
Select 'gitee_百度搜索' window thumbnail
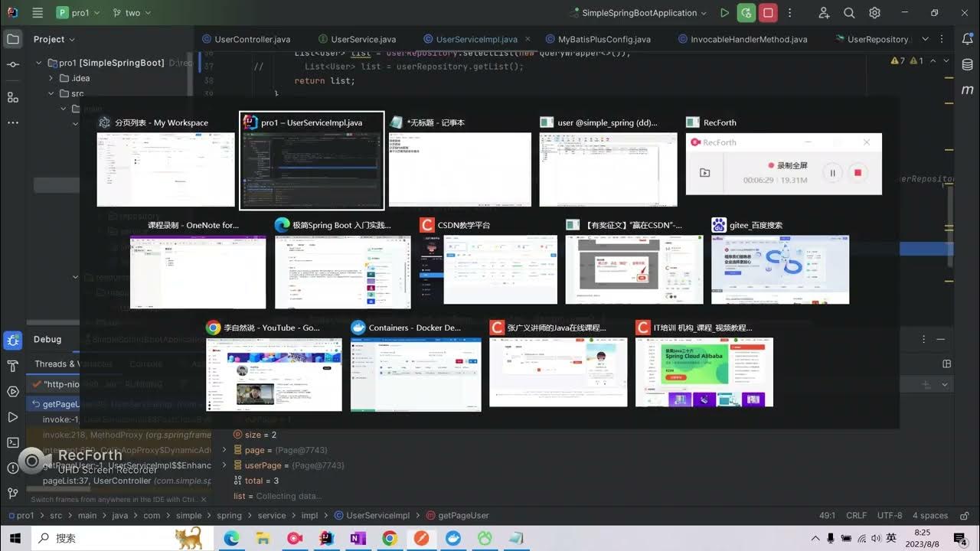pos(779,261)
